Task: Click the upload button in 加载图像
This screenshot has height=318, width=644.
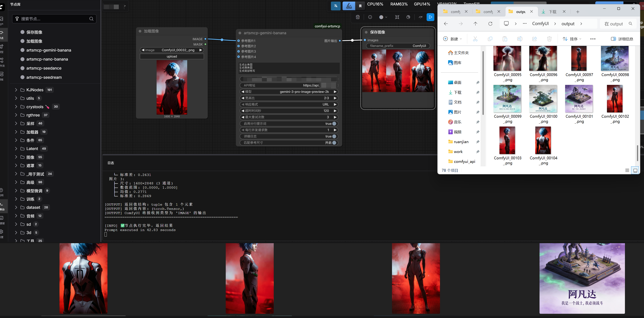Action: coord(172,56)
